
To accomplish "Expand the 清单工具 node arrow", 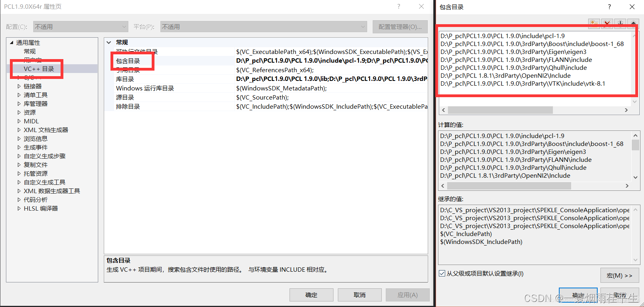I will coord(19,95).
